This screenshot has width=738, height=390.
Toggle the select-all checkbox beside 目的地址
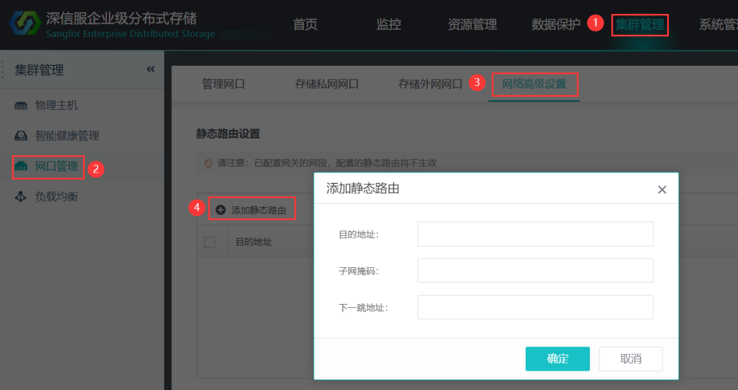click(x=209, y=242)
